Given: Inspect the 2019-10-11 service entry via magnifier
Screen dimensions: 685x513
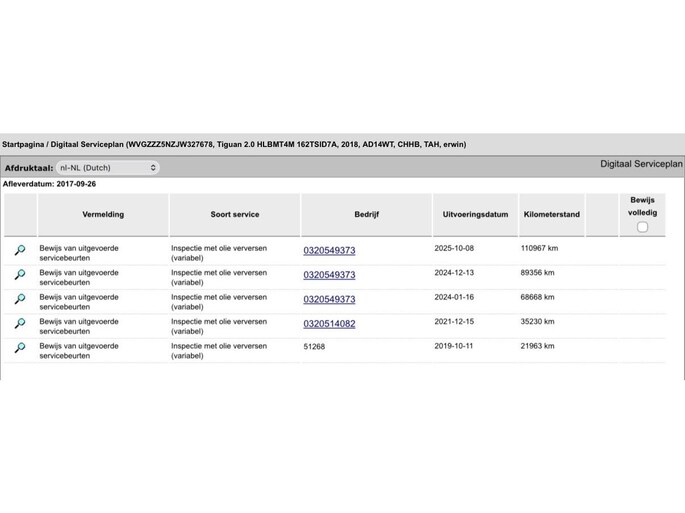Looking at the screenshot, I should pos(19,348).
